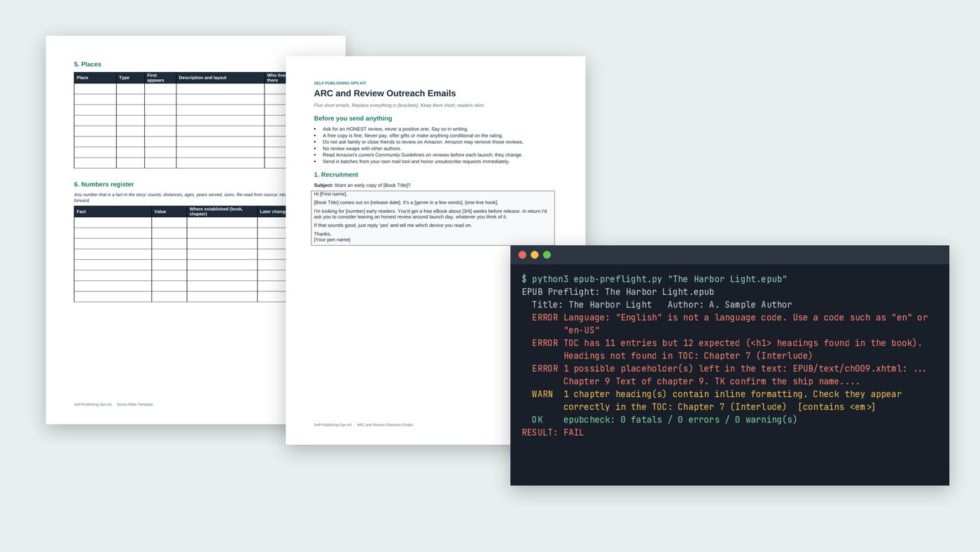Click the possible placeholder(s) error line
The width and height of the screenshot is (980, 552).
pyautogui.click(x=729, y=375)
